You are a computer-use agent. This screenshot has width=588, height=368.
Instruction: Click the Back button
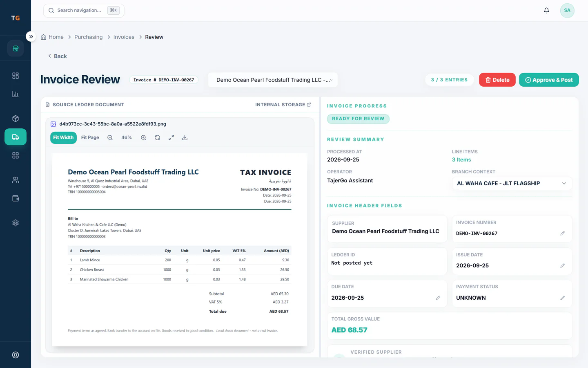pos(57,56)
